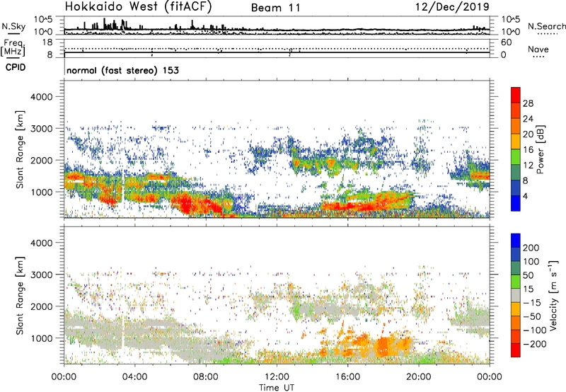Click the blue bottom of power colorbar

[516, 204]
